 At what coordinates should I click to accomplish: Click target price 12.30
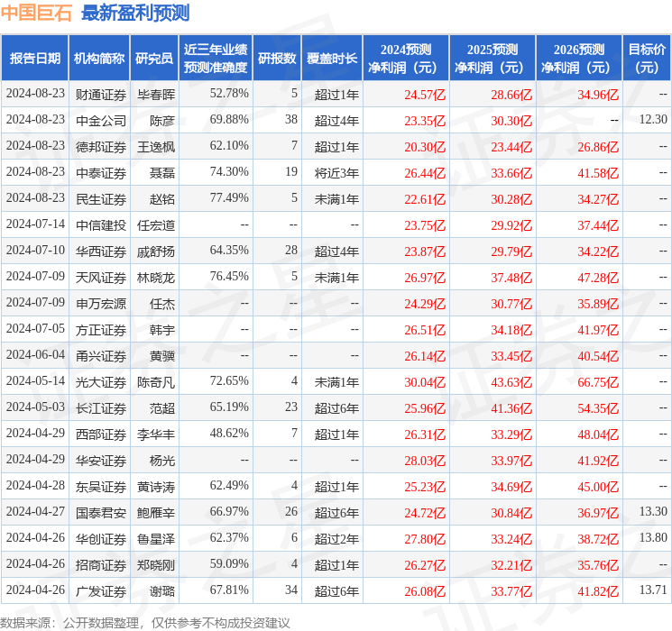(x=653, y=120)
